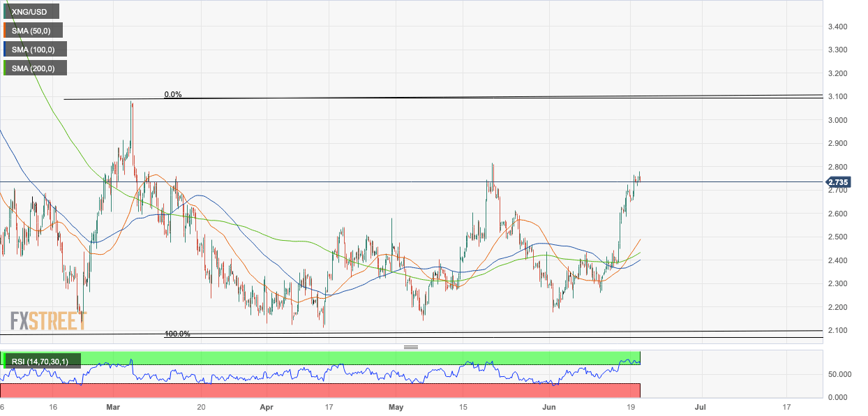Click the Apr date axis label
The height and width of the screenshot is (416, 868).
266,406
